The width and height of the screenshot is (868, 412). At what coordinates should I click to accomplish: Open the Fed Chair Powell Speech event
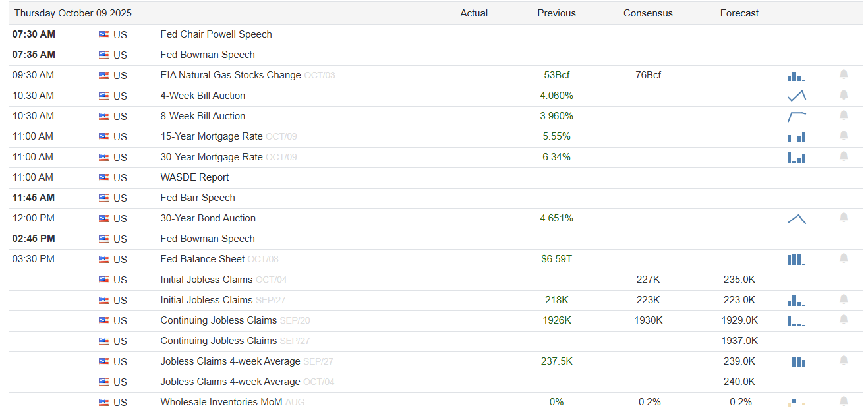[216, 34]
